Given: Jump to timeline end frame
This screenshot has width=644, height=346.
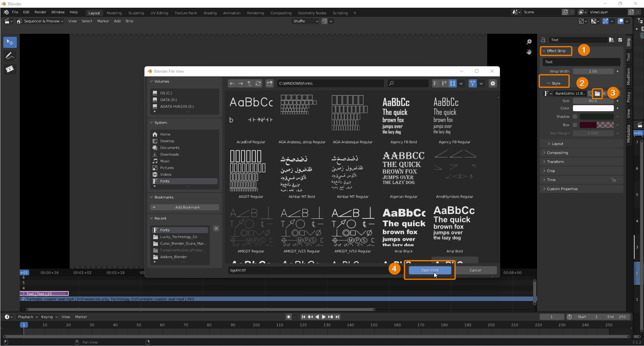Looking at the screenshot, I should coord(338,317).
